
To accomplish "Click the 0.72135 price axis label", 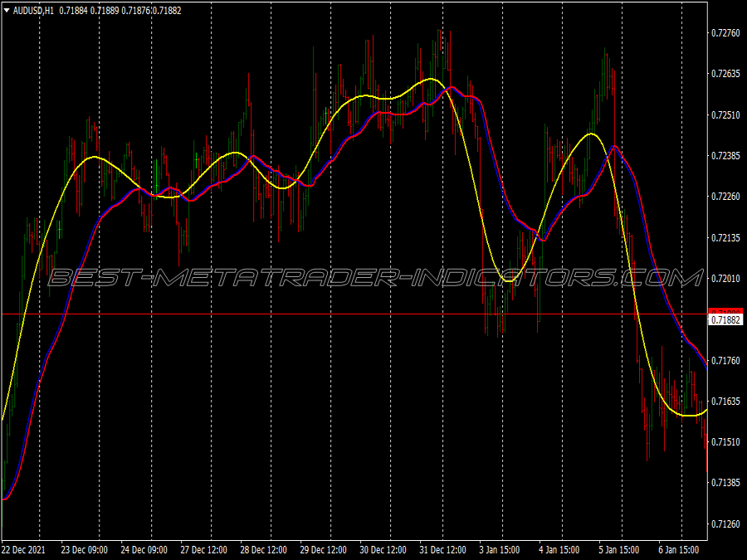I will [725, 237].
